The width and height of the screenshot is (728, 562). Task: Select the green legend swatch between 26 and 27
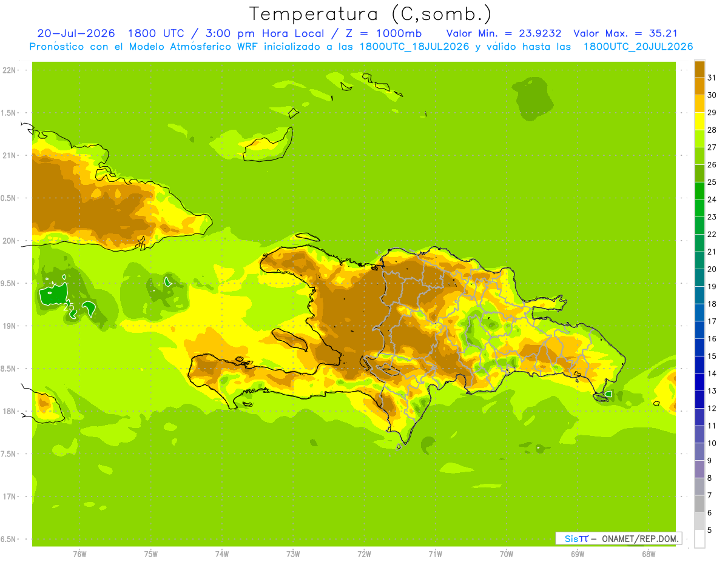point(699,156)
